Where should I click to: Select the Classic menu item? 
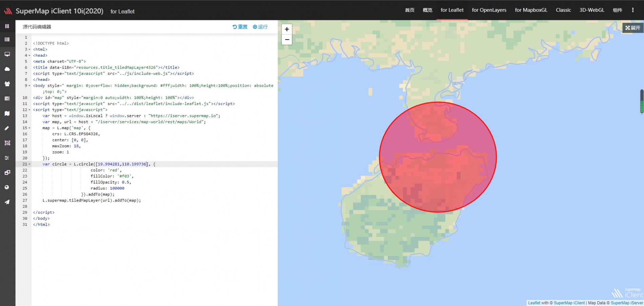click(563, 10)
